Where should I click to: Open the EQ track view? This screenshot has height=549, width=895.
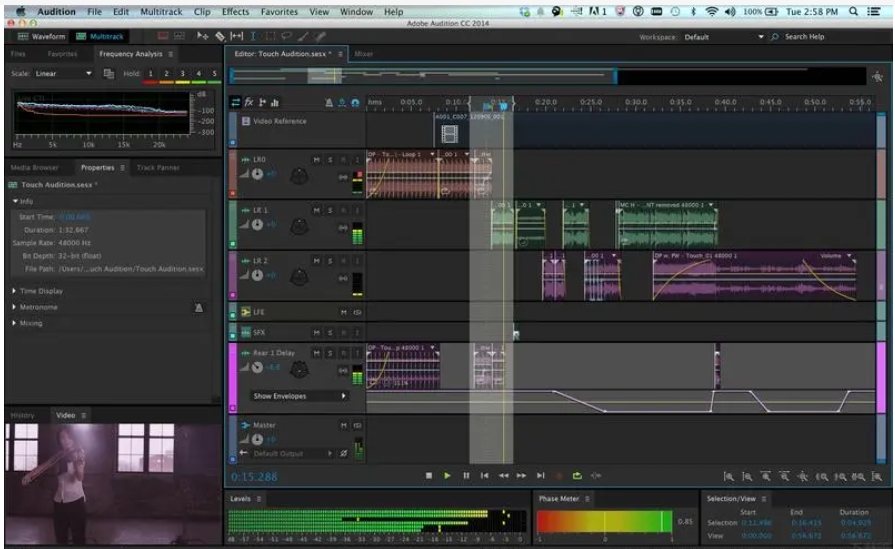[x=275, y=103]
